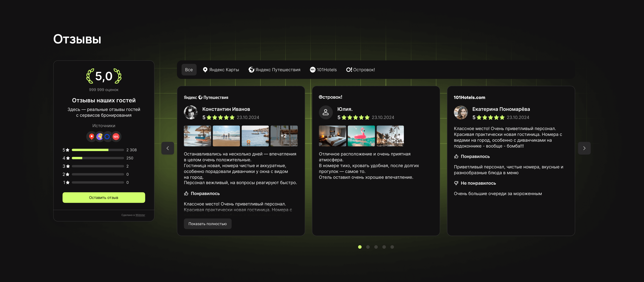This screenshot has height=282, width=644.
Task: Click the Yandex Travel globe source icon
Action: coord(99,137)
